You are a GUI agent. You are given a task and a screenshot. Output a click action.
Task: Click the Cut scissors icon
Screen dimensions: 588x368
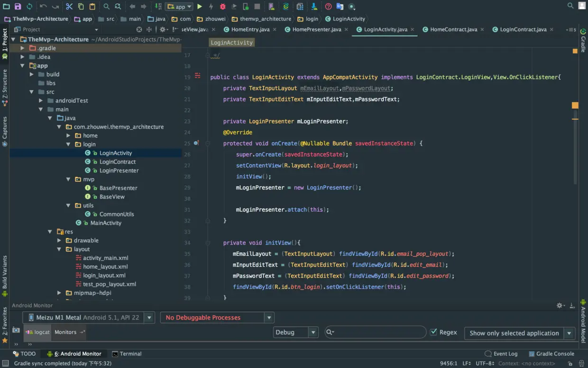pyautogui.click(x=69, y=7)
